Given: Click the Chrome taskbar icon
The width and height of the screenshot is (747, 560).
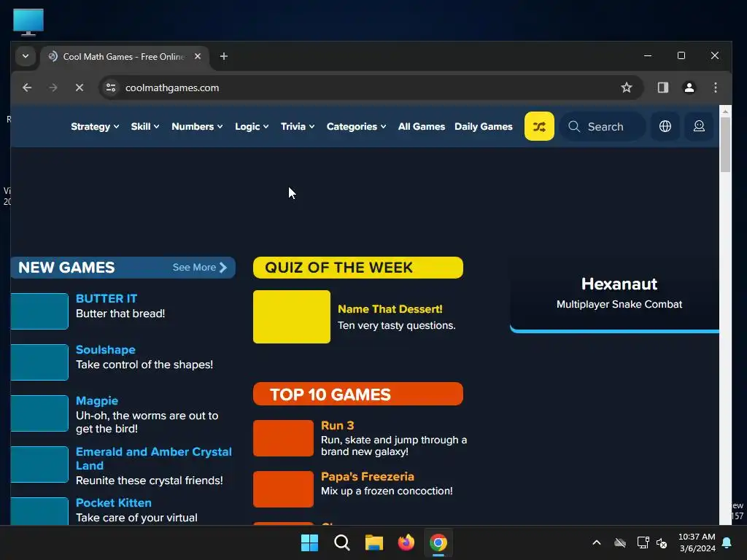Looking at the screenshot, I should pyautogui.click(x=438, y=542).
